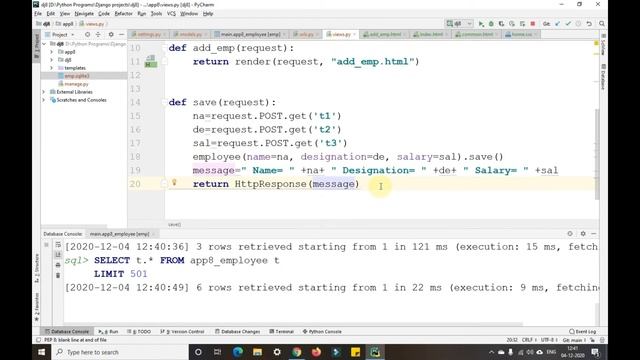The width and height of the screenshot is (640, 360).
Task: Clear the console with the trash icon
Action: [x=58, y=276]
